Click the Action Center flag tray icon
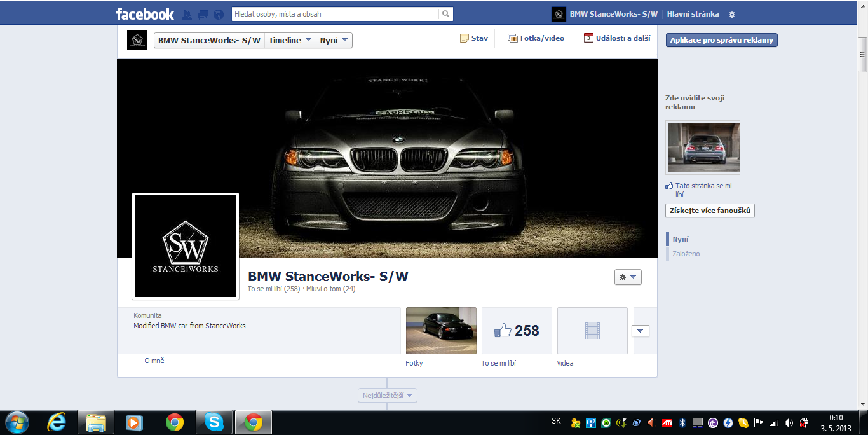The image size is (868, 435). tap(758, 422)
